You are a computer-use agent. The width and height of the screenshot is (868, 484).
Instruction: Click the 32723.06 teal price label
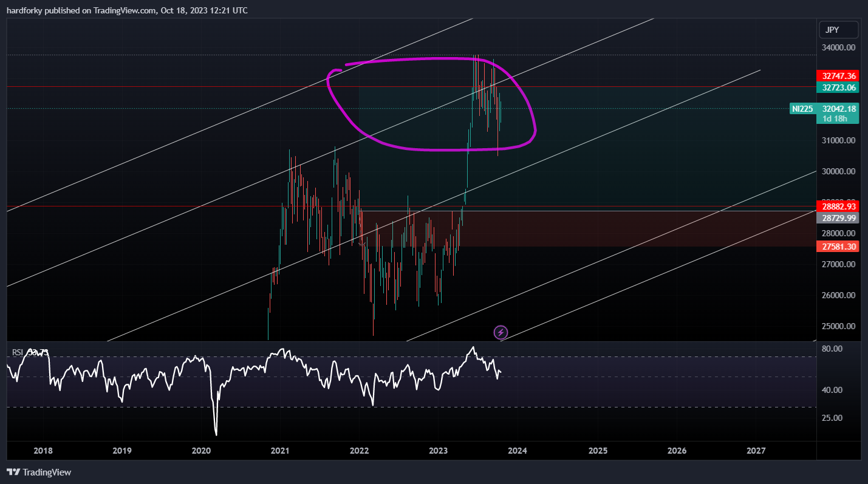pos(839,87)
